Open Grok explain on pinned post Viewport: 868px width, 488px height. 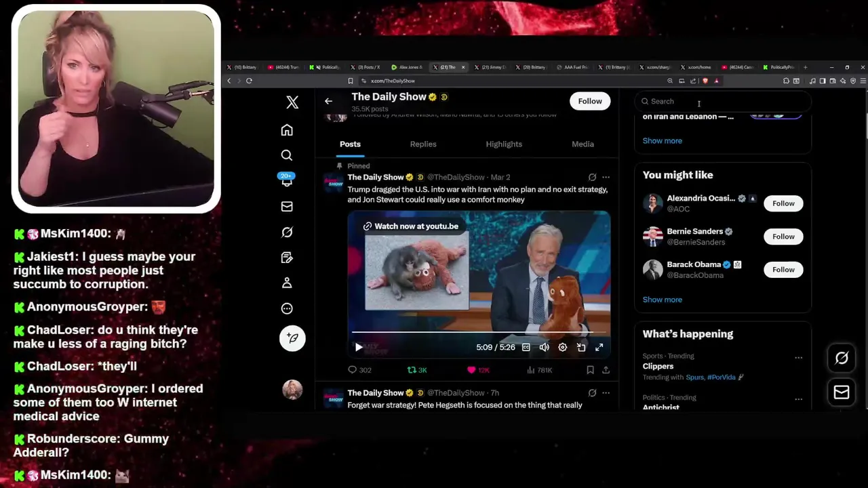point(592,177)
